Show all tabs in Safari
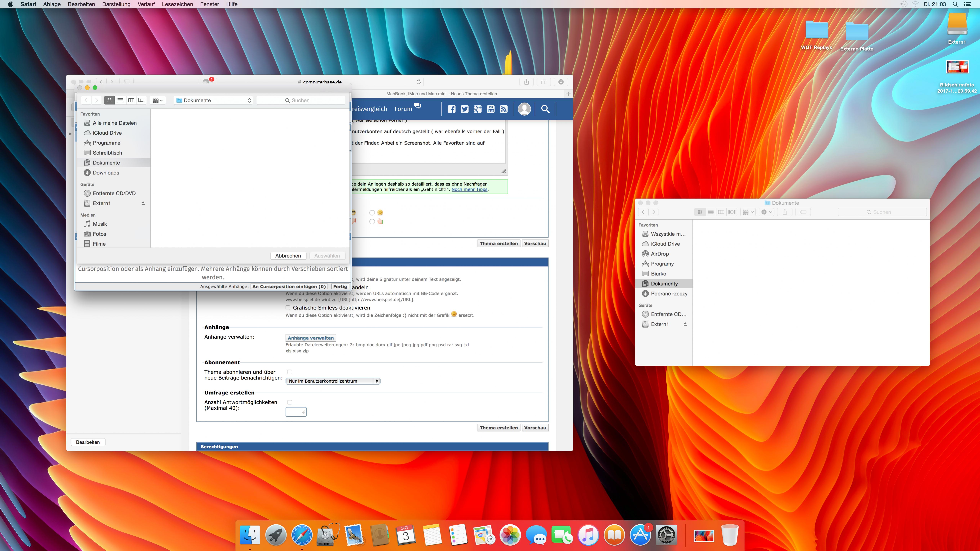Screen dimensions: 980x551 click(x=544, y=82)
